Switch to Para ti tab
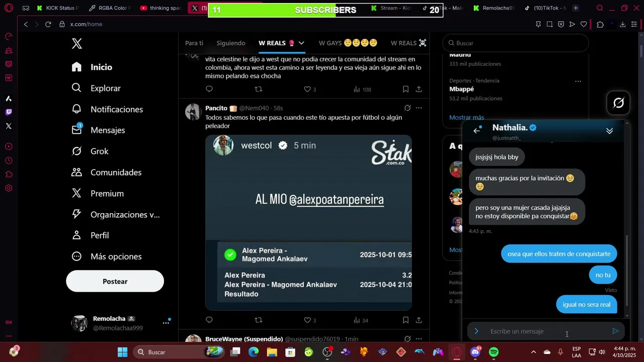Screen dimensions: 644x362 tap(194, 43)
